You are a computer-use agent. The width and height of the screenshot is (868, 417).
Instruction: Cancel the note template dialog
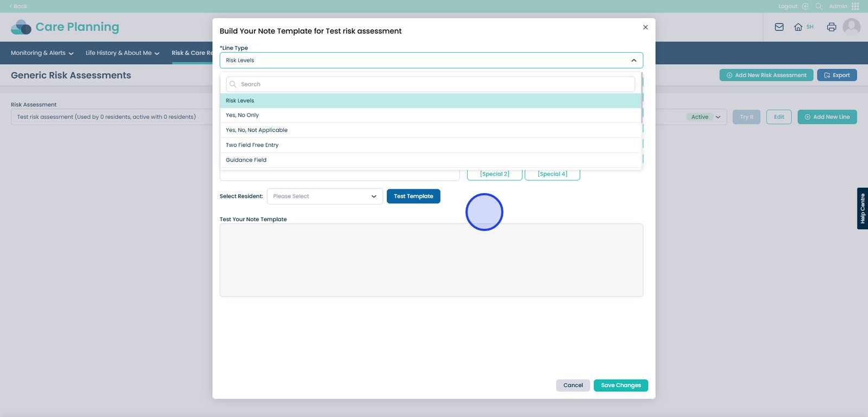[573, 386]
